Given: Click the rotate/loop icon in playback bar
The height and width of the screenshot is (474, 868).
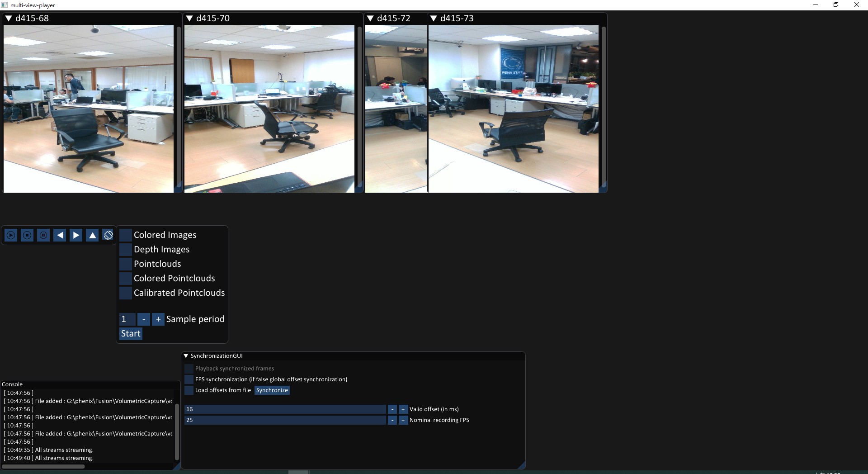Looking at the screenshot, I should [x=108, y=235].
